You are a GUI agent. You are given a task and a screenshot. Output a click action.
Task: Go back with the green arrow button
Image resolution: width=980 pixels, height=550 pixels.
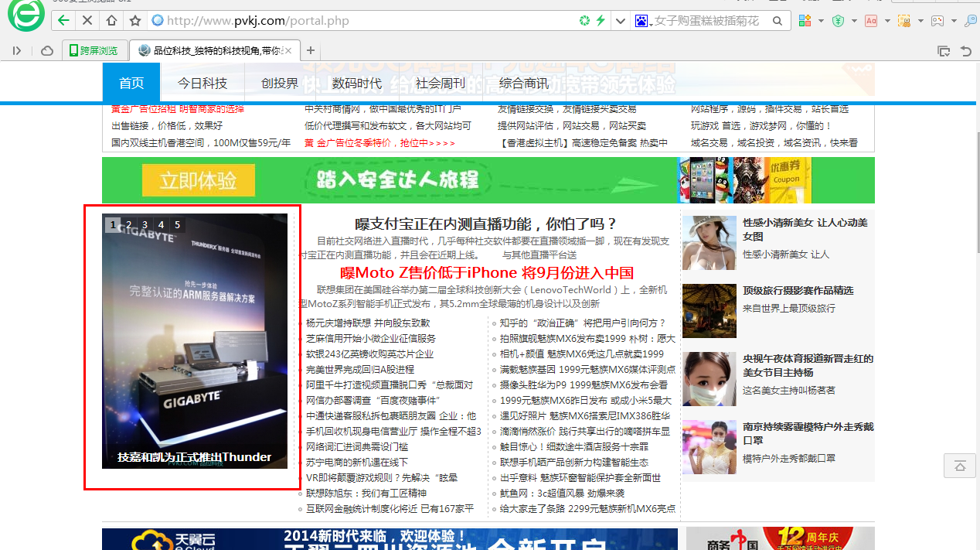pos(64,21)
